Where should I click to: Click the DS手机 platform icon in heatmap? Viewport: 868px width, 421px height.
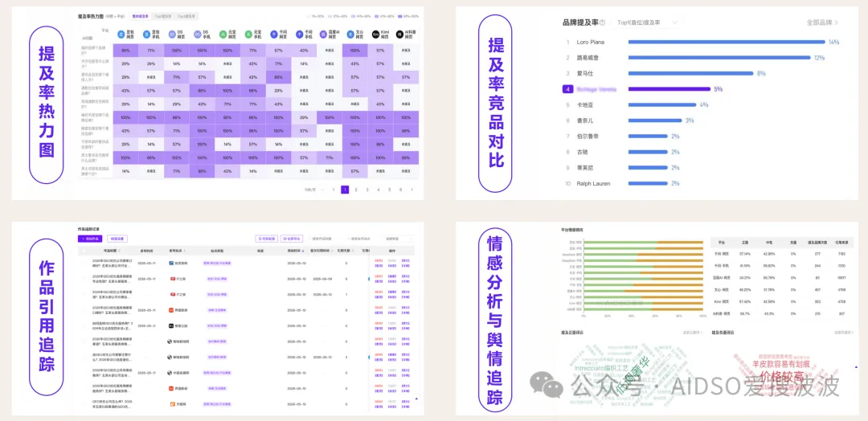pyautogui.click(x=198, y=35)
